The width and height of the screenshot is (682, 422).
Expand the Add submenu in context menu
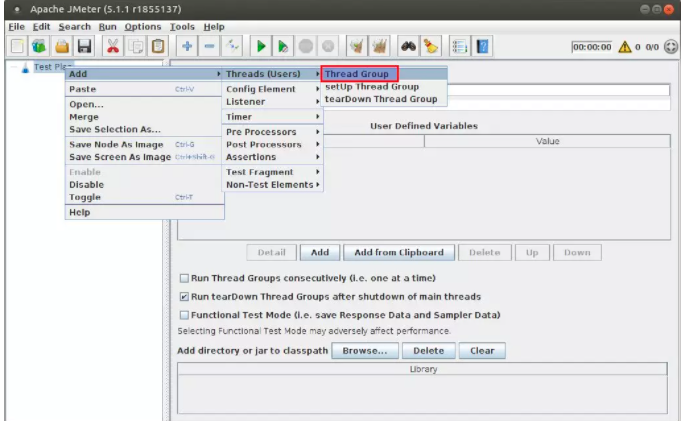144,74
